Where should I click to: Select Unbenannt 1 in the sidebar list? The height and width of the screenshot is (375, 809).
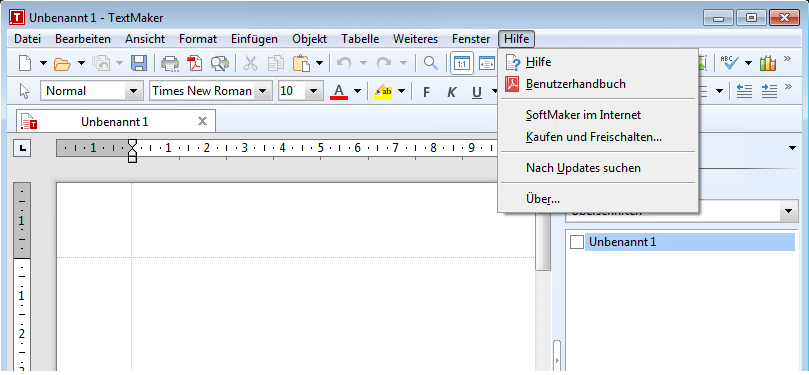690,242
